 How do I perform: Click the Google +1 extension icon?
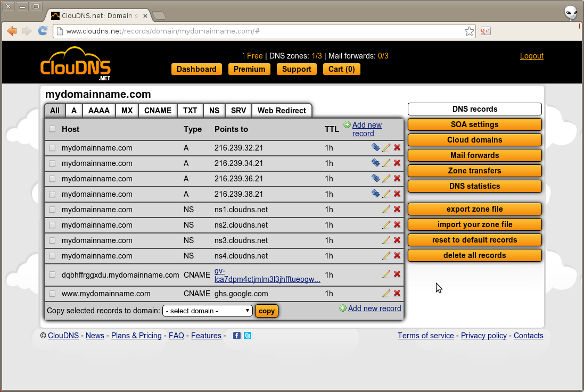pos(486,31)
